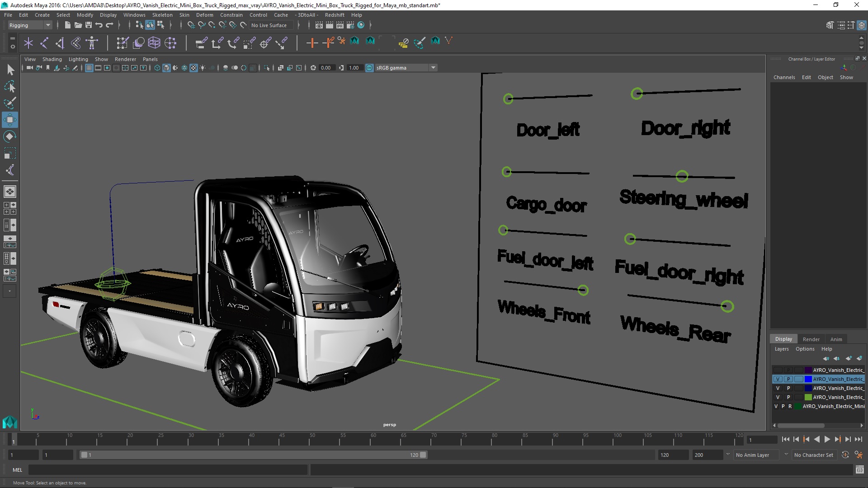
Task: Click the Locator icon on the shelf
Action: (x=28, y=43)
